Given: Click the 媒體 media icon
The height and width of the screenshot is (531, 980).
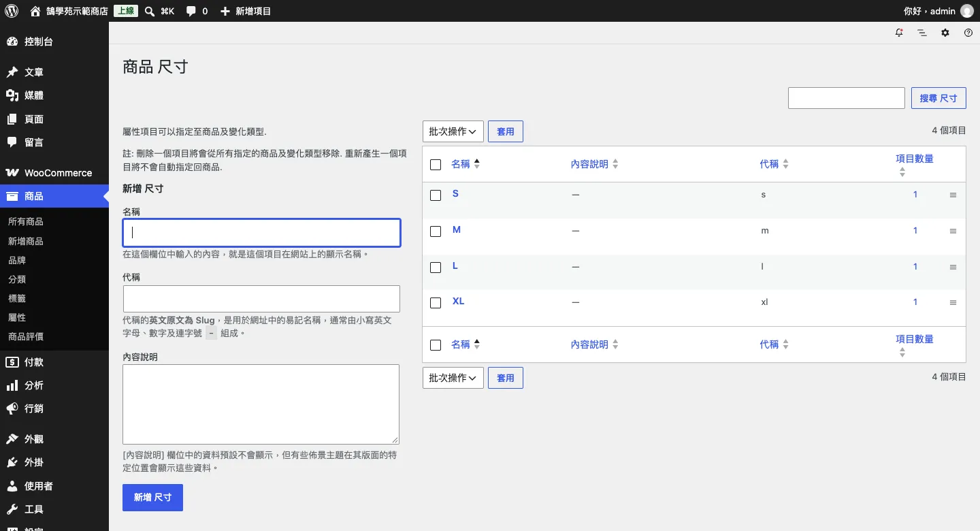Looking at the screenshot, I should click(x=12, y=95).
